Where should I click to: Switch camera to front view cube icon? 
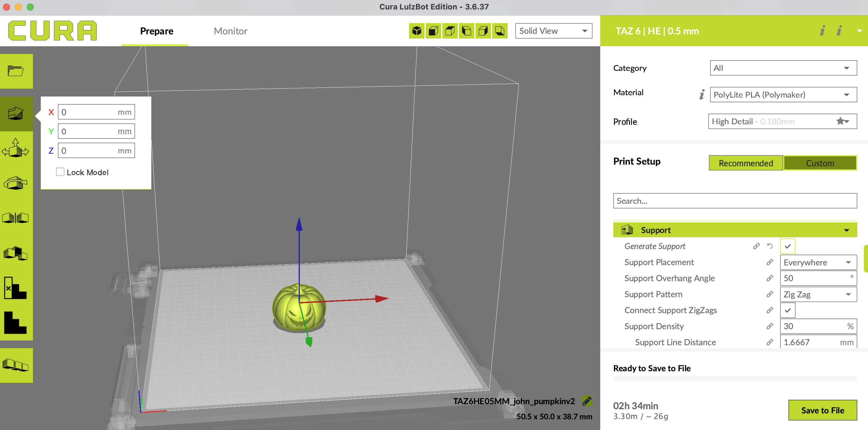pyautogui.click(x=433, y=31)
